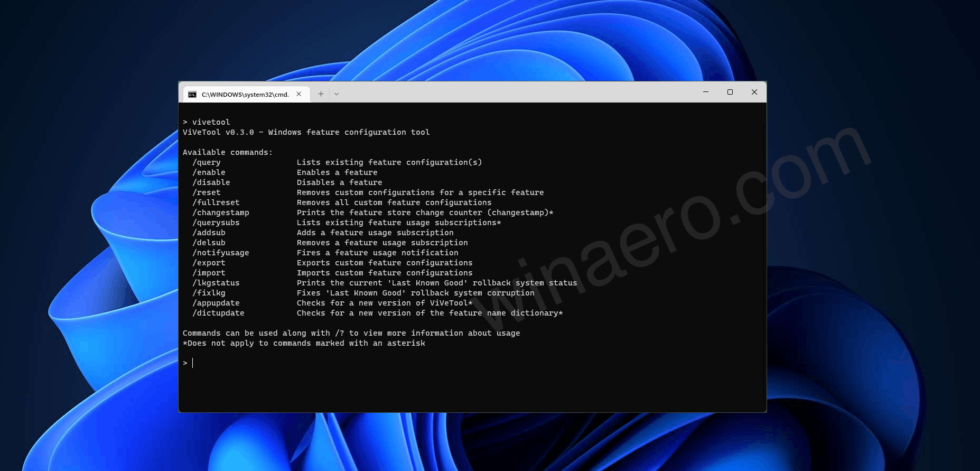980x471 pixels.
Task: Click the /delsub command text
Action: point(209,243)
